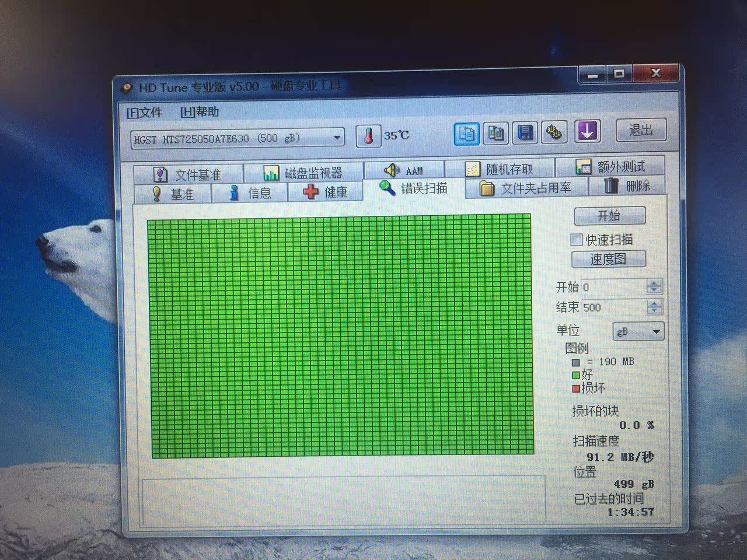Switch to the 额外测试 tab
Viewport: 747px width, 560px height.
click(610, 167)
